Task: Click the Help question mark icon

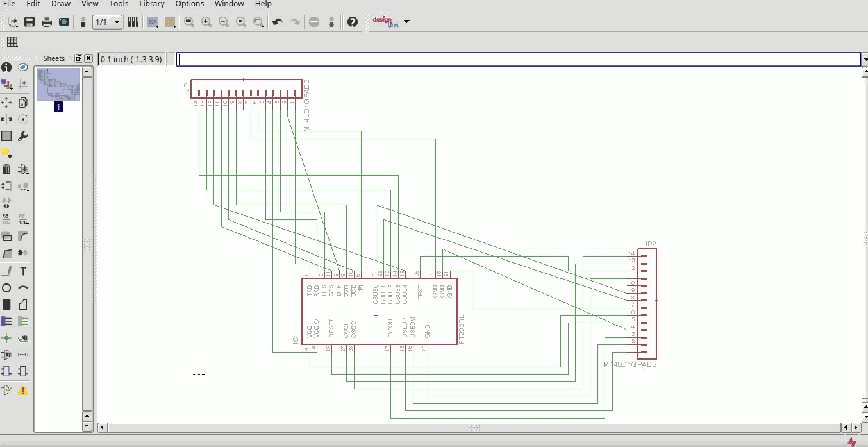Action: [353, 22]
